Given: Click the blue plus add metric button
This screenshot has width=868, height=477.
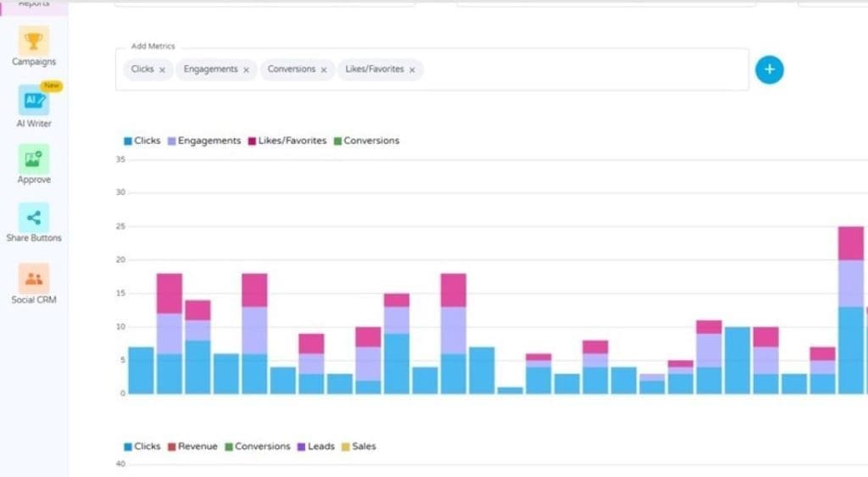Looking at the screenshot, I should click(x=769, y=69).
